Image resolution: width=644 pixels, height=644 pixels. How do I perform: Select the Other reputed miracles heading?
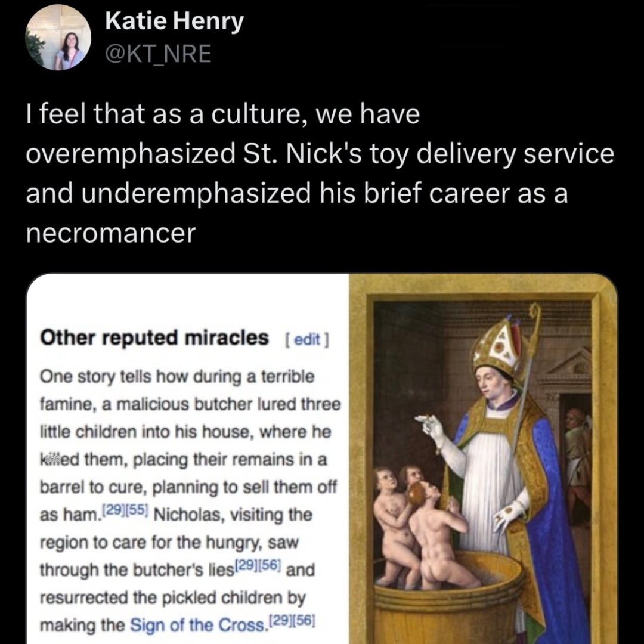154,338
